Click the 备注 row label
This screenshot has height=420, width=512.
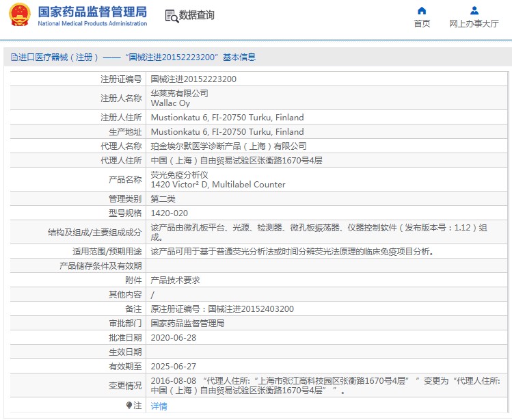pos(133,309)
